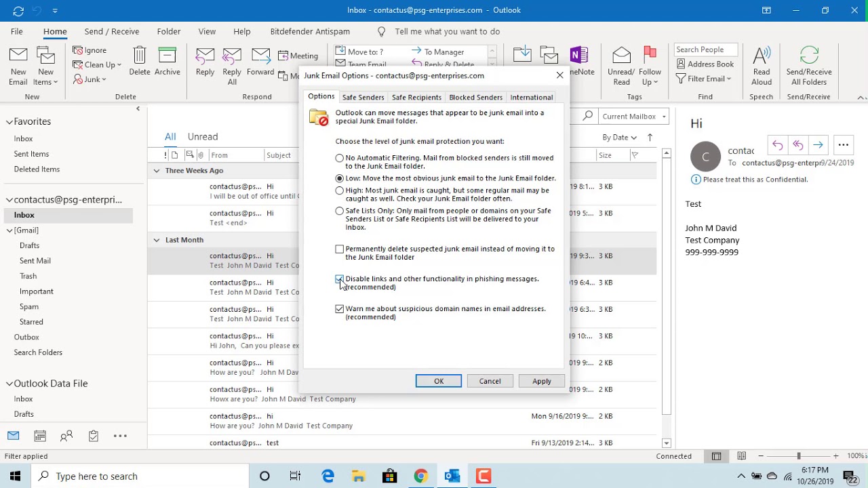Click the message list vertical scrollbar
The height and width of the screenshot is (488, 868).
[667, 298]
